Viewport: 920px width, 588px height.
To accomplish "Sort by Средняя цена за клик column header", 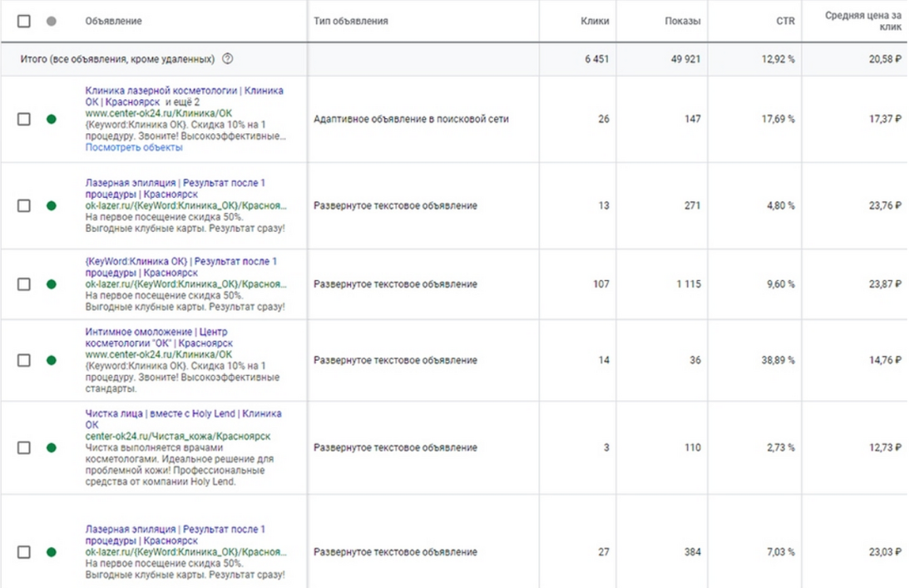I will point(863,21).
